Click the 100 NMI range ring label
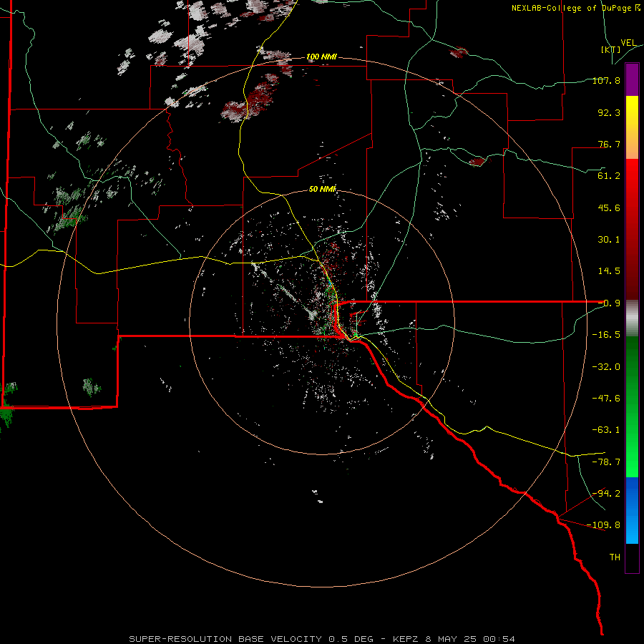Screen dimensions: 644x644 pos(321,57)
